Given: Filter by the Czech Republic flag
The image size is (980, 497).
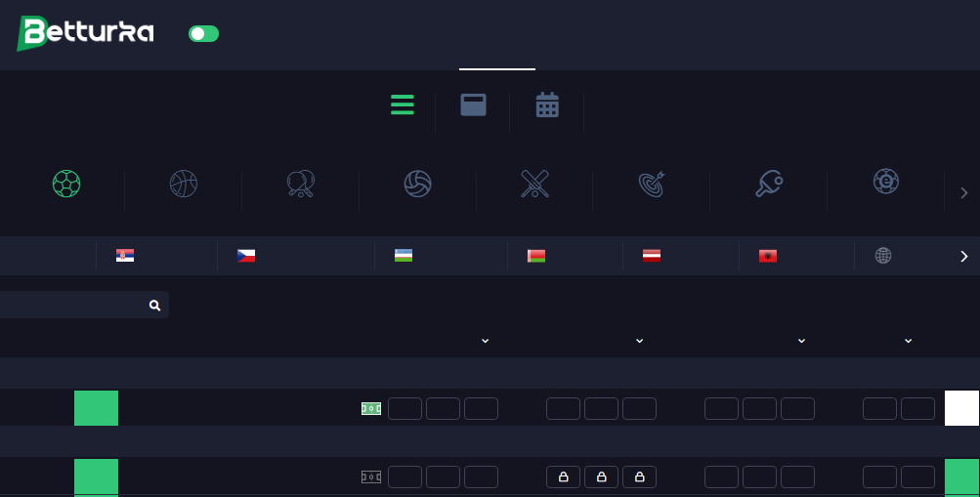Looking at the screenshot, I should [246, 256].
